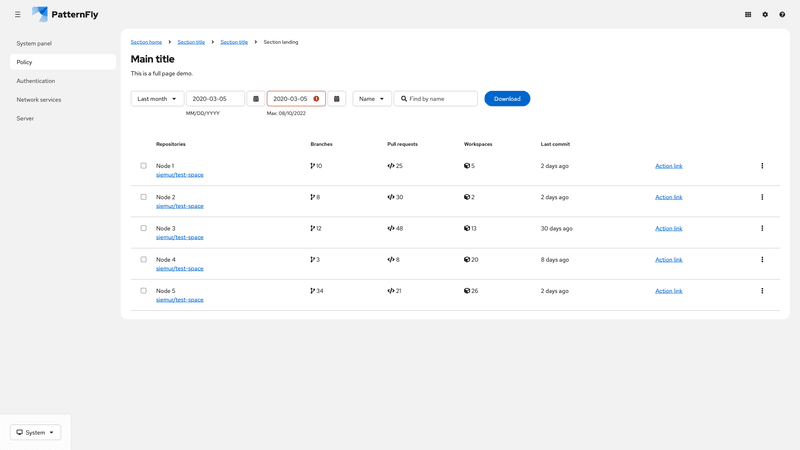Click the pull request code icon for Node 2
Image resolution: width=800 pixels, height=450 pixels.
click(390, 197)
